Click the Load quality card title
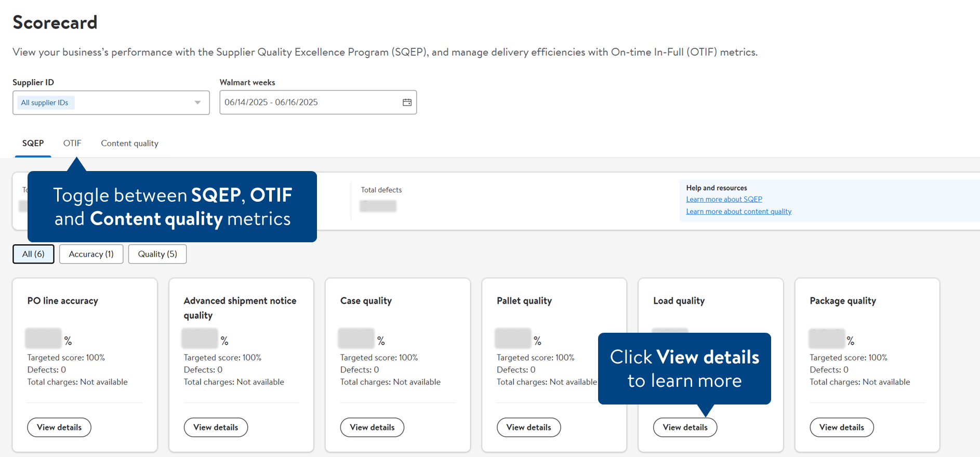The width and height of the screenshot is (980, 457). (x=679, y=301)
